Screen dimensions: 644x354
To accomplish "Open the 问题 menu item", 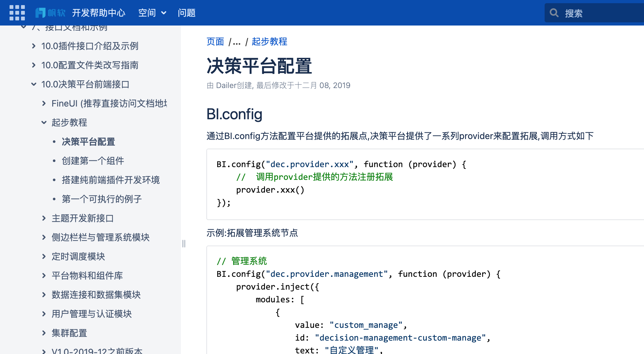I will [x=187, y=13].
